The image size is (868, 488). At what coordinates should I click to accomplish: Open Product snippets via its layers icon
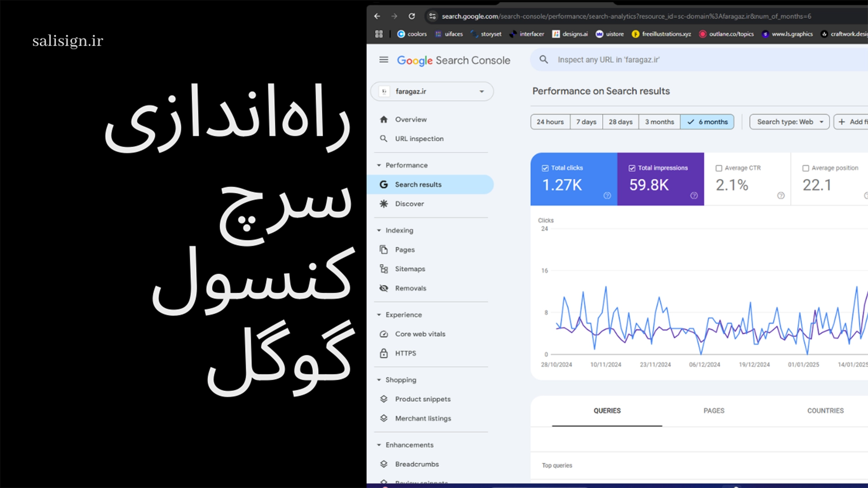tap(384, 399)
